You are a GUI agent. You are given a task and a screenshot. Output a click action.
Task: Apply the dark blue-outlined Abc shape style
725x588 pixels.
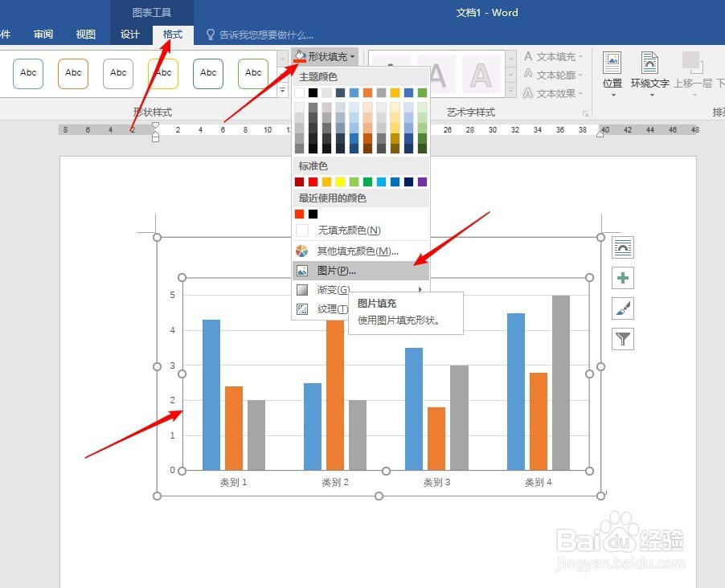click(208, 73)
